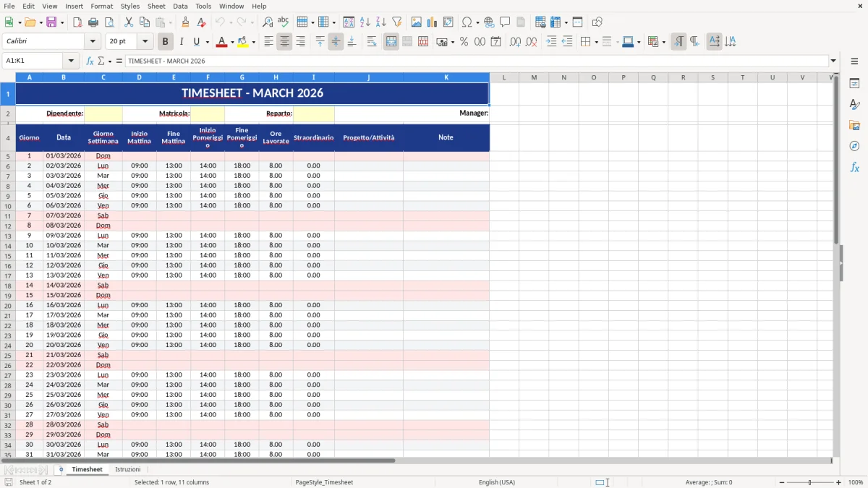The image size is (868, 488).
Task: Expand the formula bar arrow
Action: pyautogui.click(x=833, y=61)
